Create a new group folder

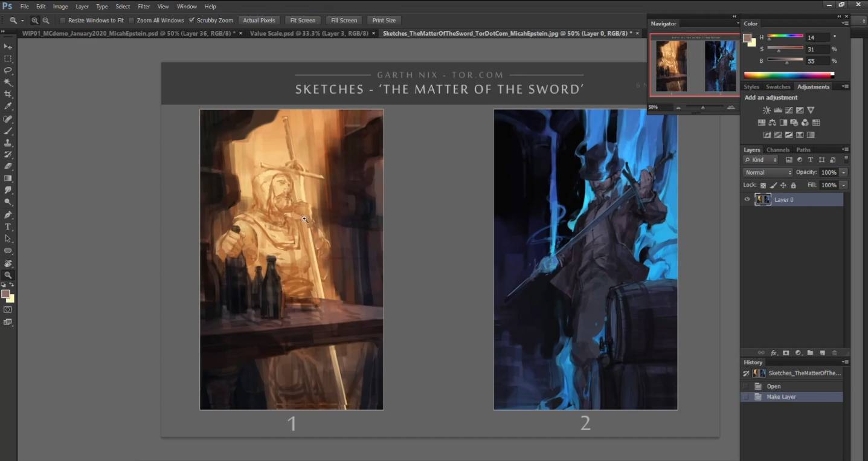click(810, 353)
